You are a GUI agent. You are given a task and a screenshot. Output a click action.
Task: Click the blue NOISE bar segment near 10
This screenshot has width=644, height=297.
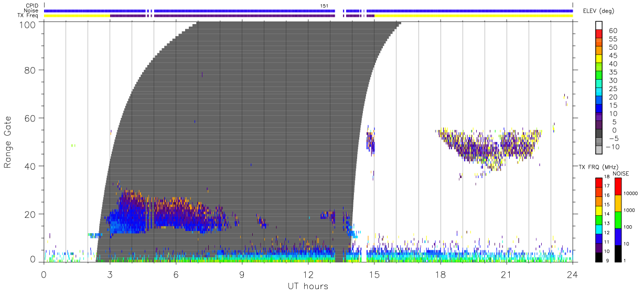point(618,236)
